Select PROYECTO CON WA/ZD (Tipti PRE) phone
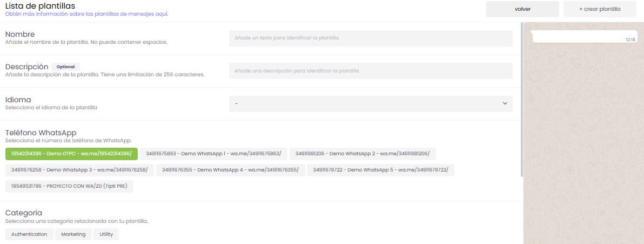This screenshot has width=644, height=244. [69, 186]
